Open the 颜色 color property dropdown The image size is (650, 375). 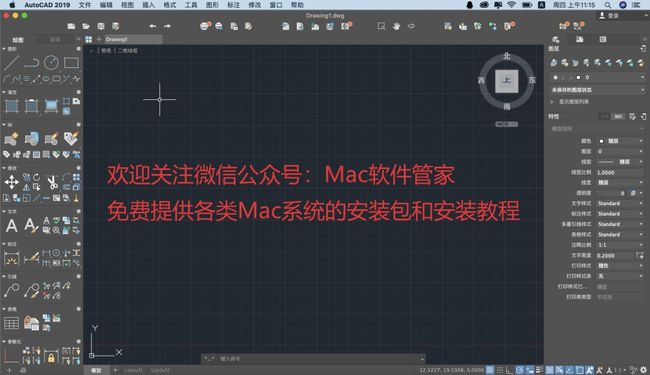621,141
